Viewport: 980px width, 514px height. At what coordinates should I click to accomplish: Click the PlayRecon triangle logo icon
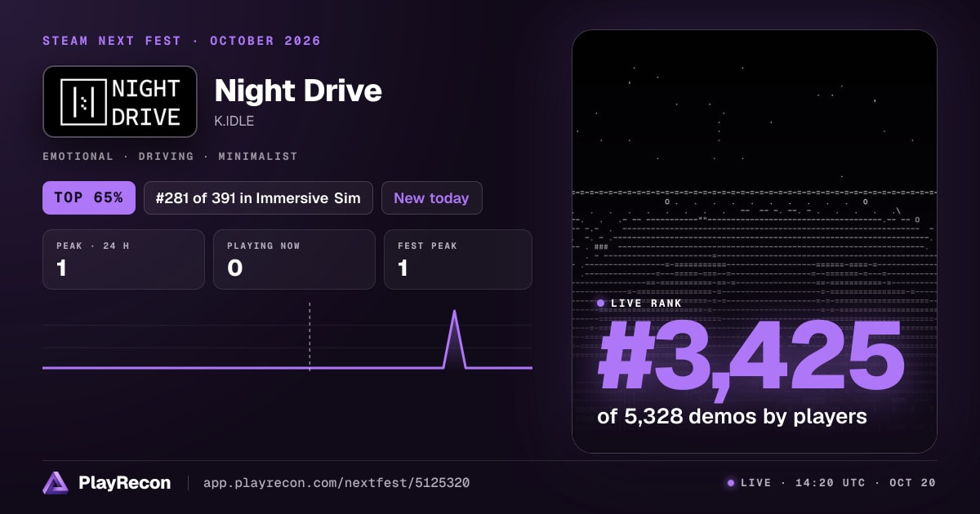click(56, 483)
